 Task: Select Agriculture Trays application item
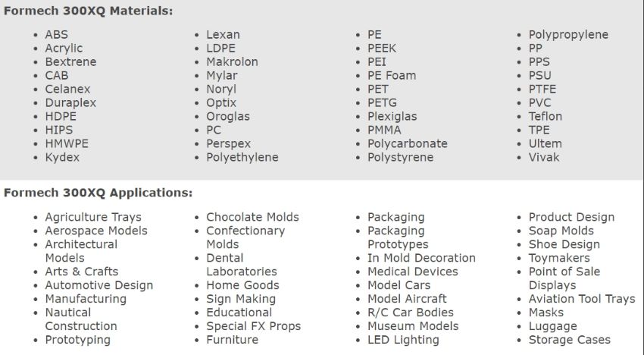(93, 217)
